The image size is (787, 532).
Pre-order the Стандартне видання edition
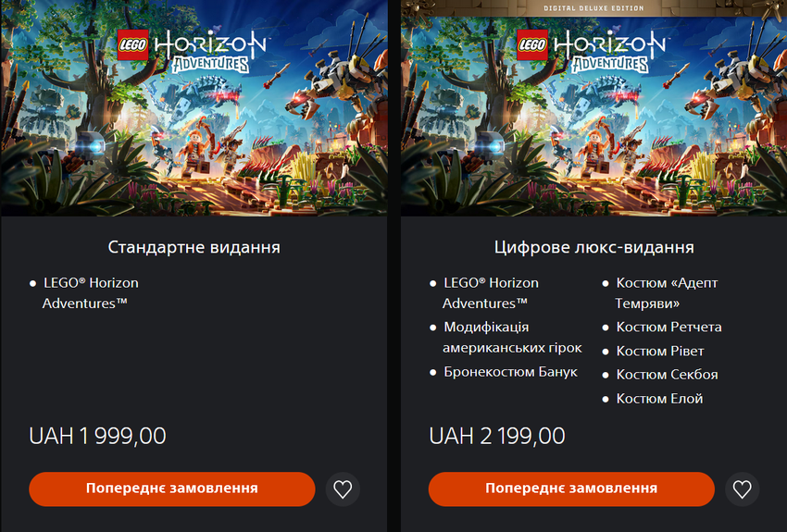172,489
